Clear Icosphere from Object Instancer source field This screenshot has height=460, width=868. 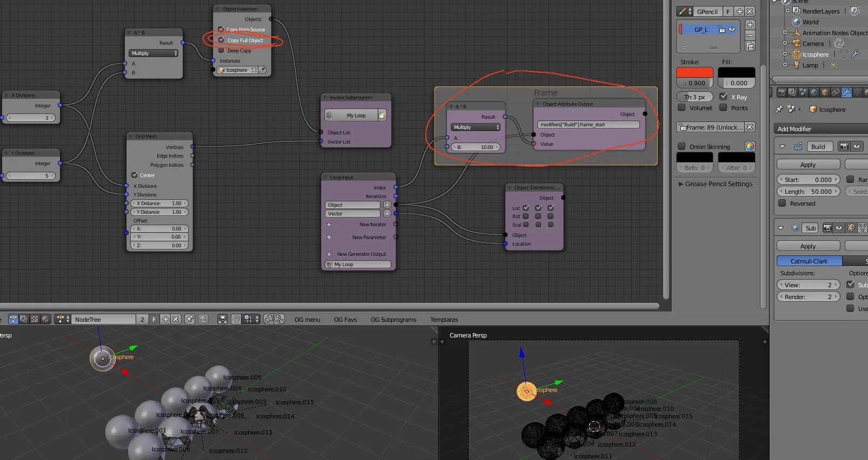[x=254, y=70]
